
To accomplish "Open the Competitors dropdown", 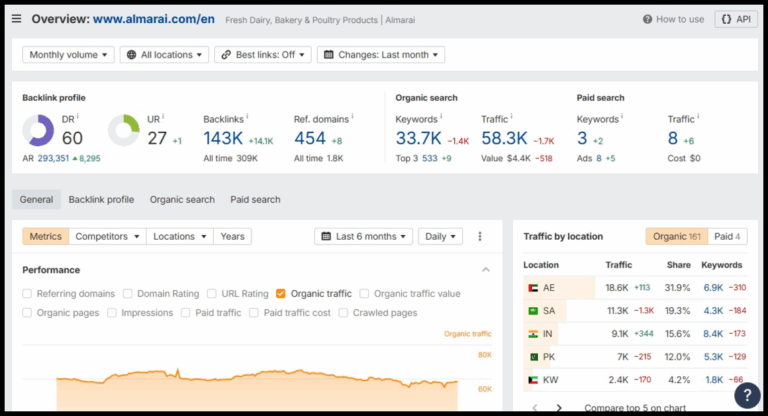I will [x=107, y=236].
